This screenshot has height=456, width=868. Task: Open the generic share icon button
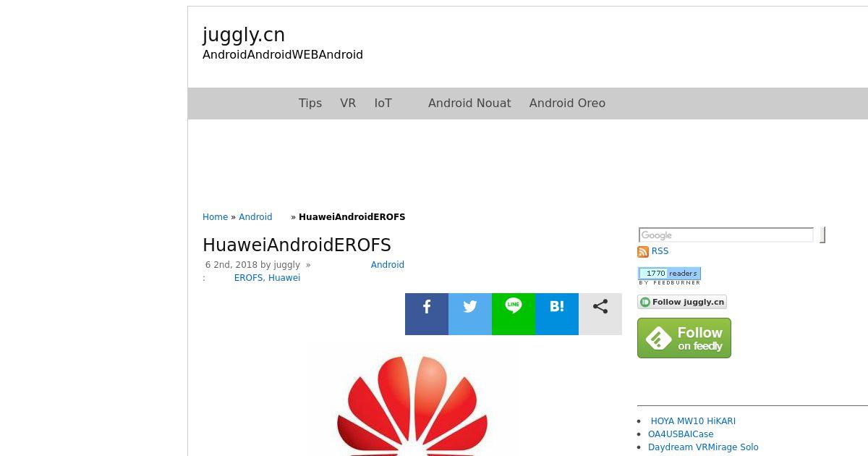600,314
